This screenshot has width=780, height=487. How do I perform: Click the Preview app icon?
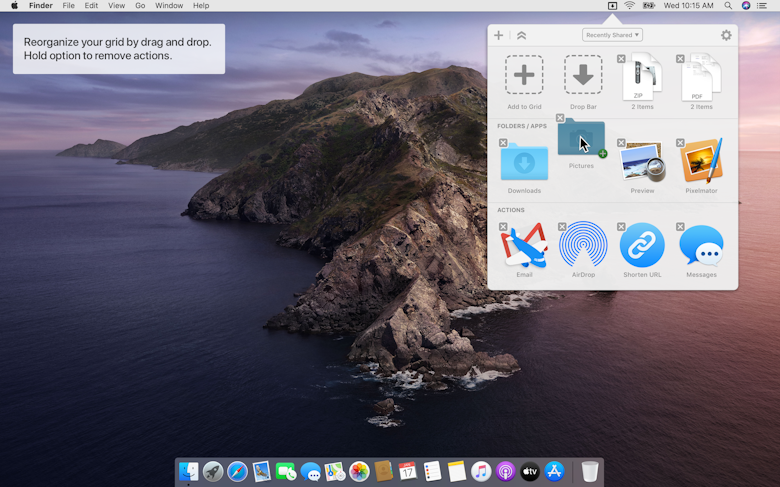[x=642, y=162]
